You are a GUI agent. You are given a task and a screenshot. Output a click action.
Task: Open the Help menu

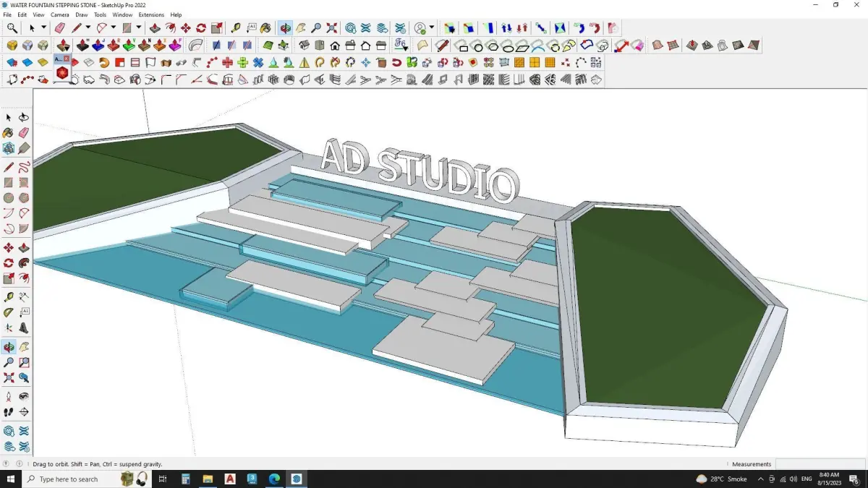point(176,14)
